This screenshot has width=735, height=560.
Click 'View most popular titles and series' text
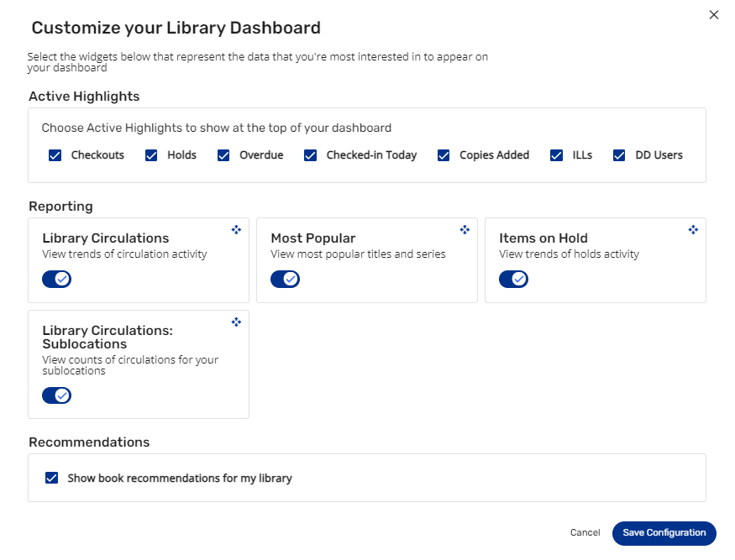(x=358, y=254)
